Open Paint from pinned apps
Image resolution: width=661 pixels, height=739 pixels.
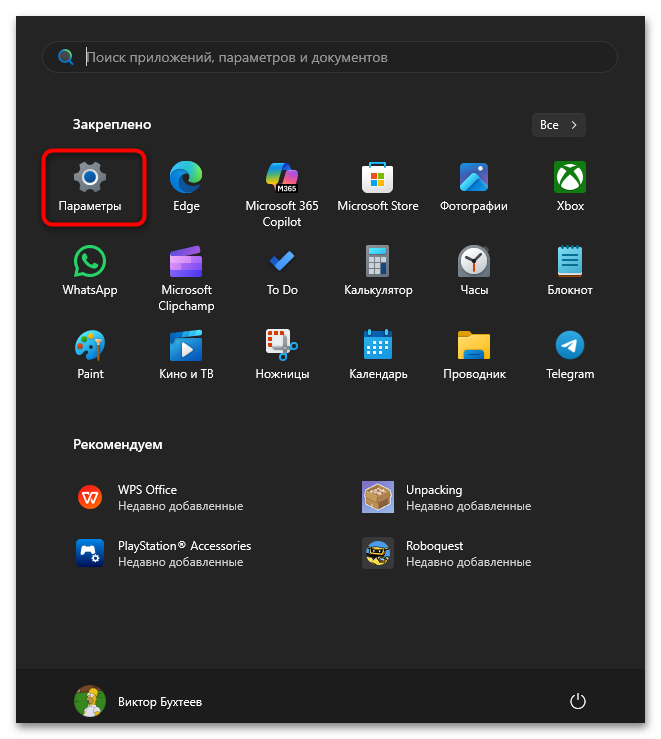coord(90,355)
